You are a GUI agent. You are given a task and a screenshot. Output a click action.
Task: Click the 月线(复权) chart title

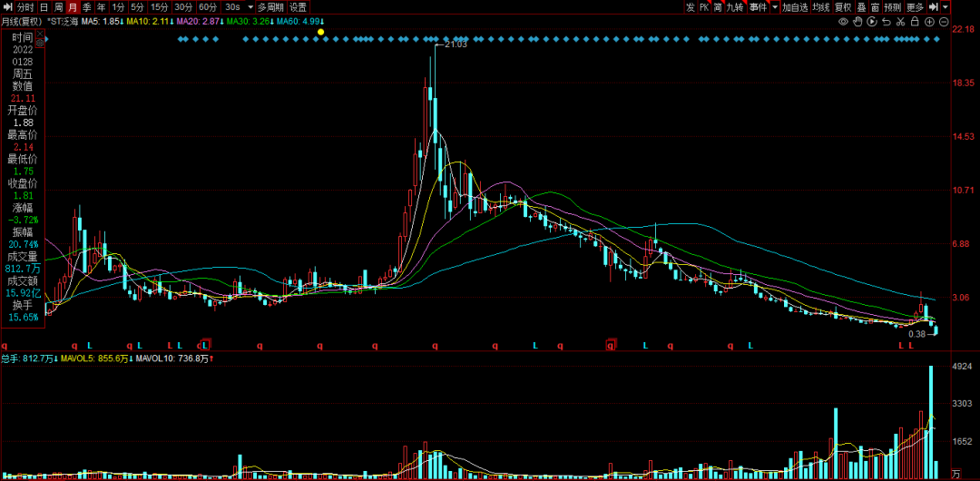click(22, 21)
